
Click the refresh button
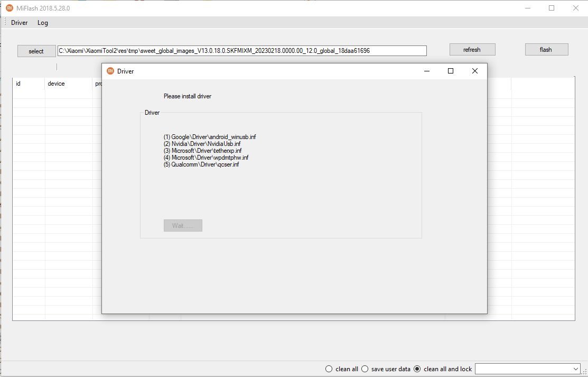(472, 50)
